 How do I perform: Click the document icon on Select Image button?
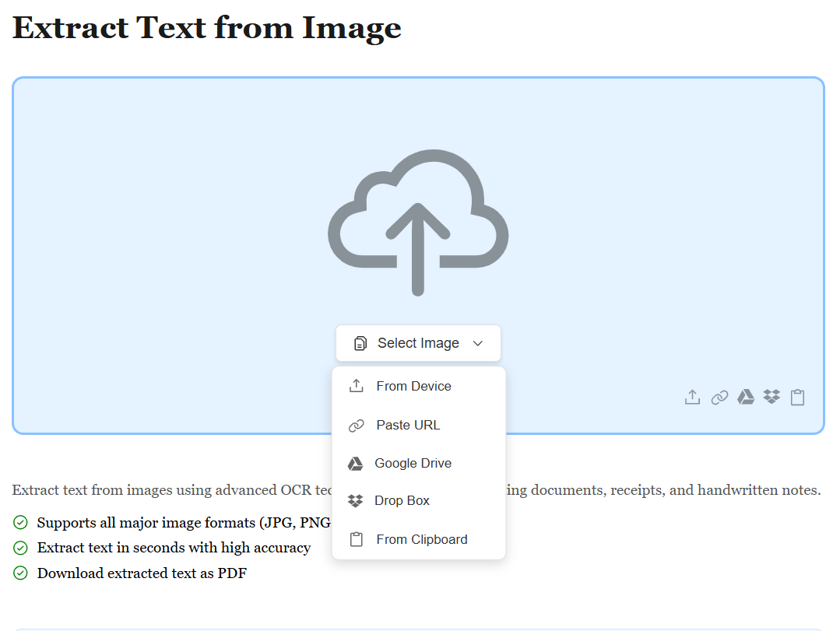(x=360, y=343)
